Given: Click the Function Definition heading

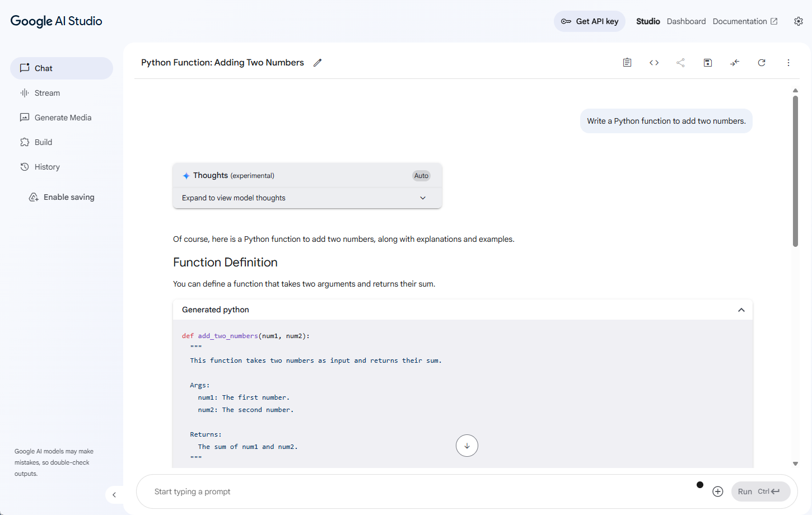Looking at the screenshot, I should click(x=225, y=263).
